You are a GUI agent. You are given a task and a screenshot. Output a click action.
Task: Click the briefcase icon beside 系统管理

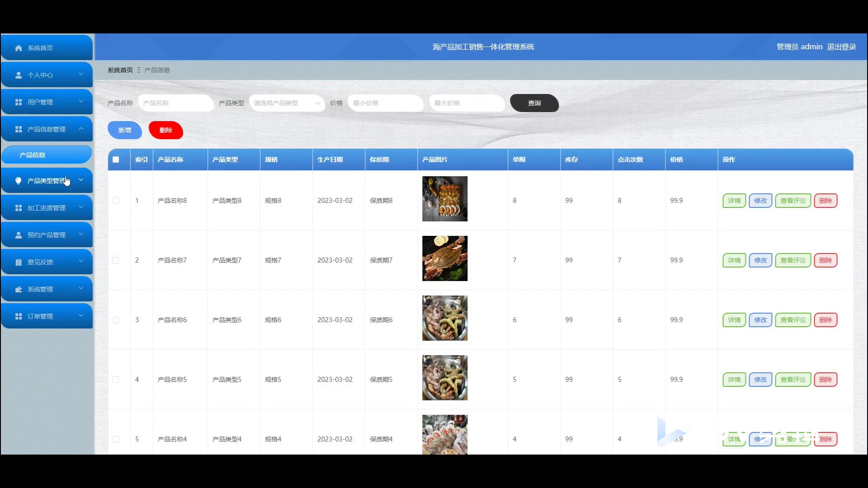19,289
